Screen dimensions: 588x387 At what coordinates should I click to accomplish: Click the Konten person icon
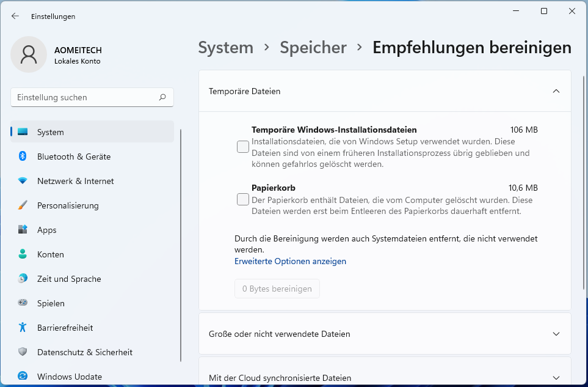click(23, 254)
